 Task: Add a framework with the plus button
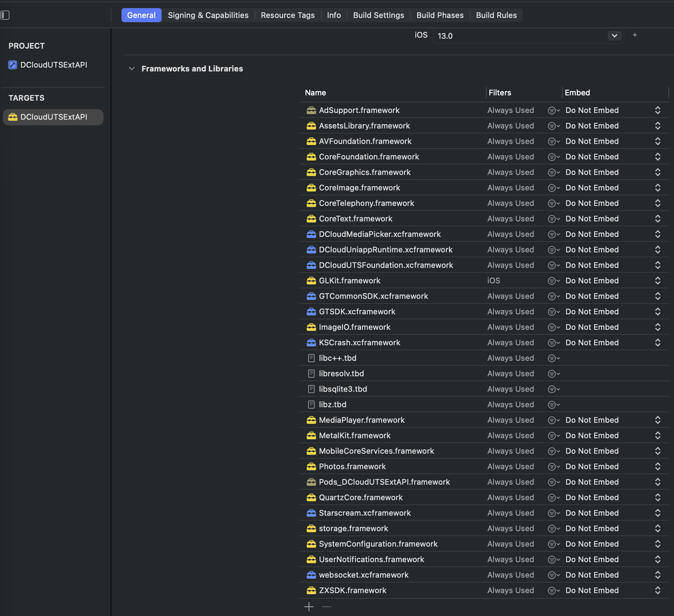[x=309, y=607]
